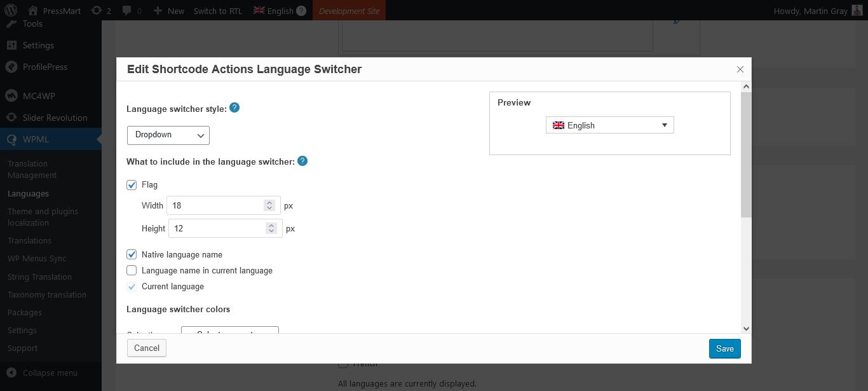Open the Dropdown style selector
This screenshot has width=868, height=391.
[168, 135]
